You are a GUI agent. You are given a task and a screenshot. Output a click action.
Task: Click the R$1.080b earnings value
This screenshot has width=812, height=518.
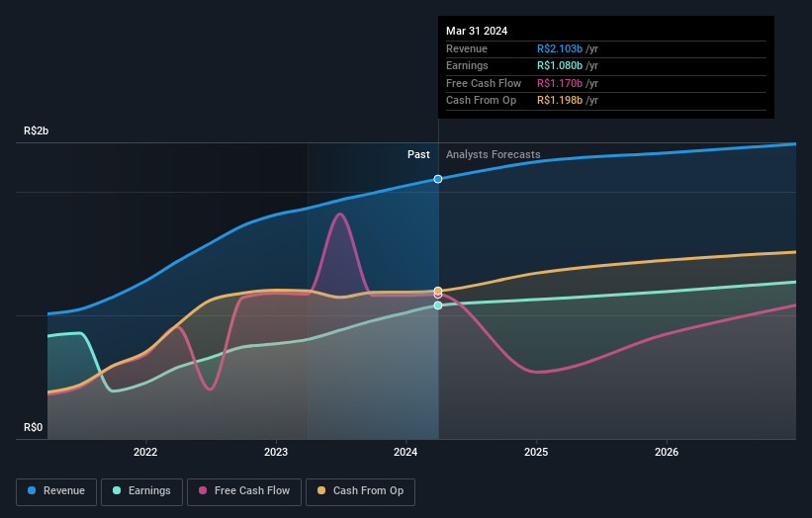tap(560, 65)
